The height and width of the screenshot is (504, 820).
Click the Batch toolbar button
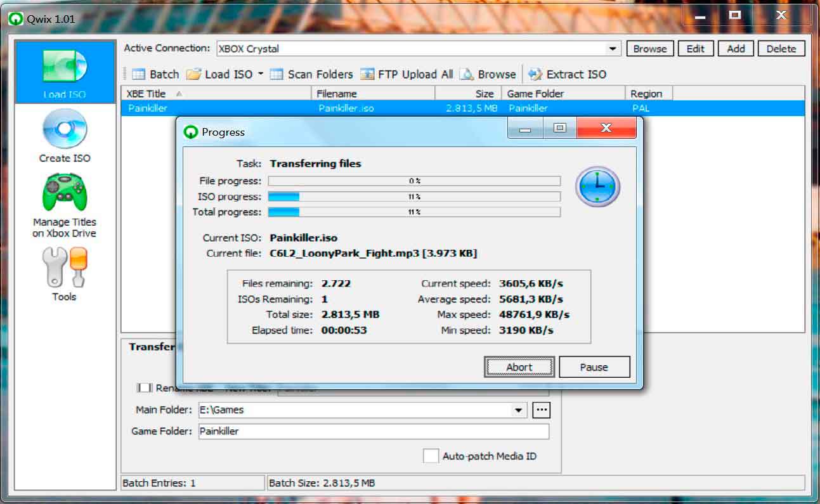click(x=155, y=74)
